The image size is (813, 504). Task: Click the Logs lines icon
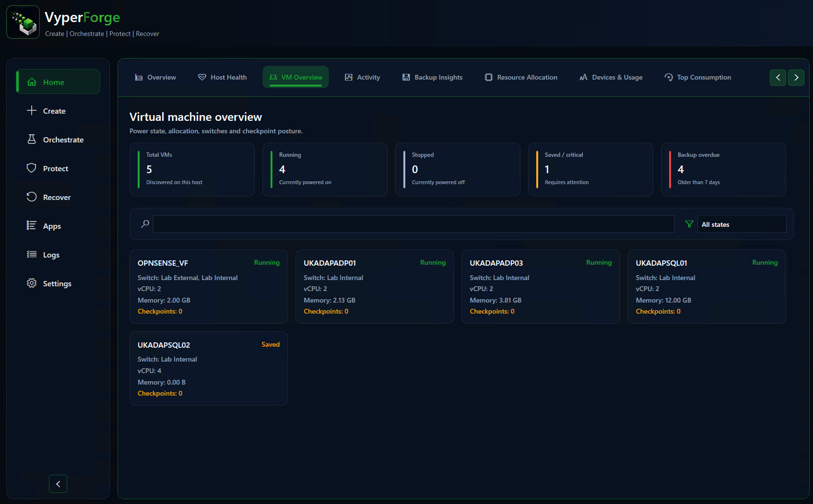tap(32, 255)
